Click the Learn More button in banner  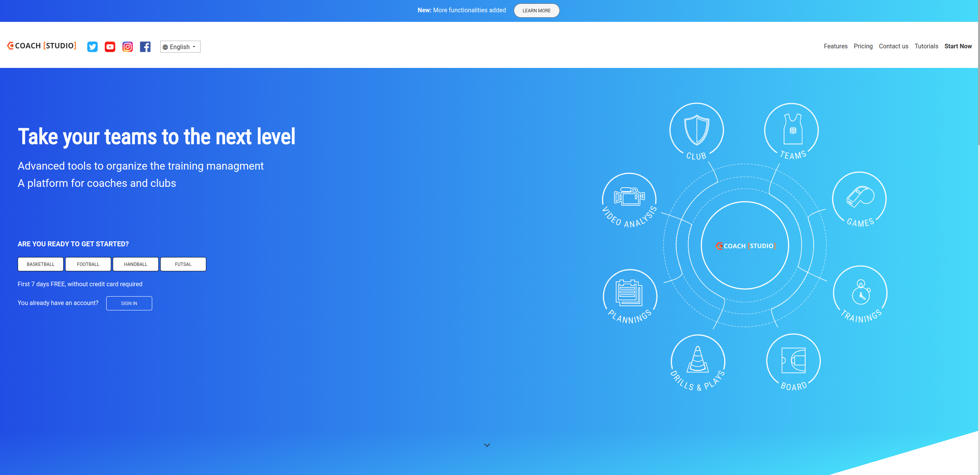[x=536, y=10]
